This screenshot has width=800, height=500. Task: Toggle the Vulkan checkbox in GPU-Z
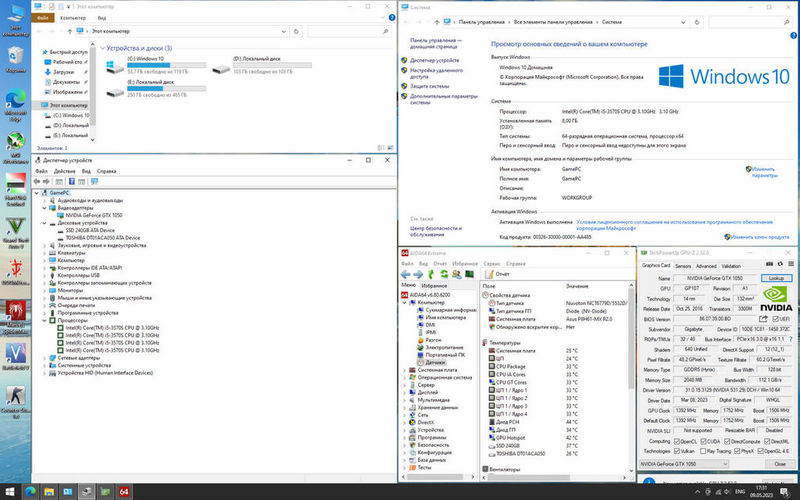(677, 452)
